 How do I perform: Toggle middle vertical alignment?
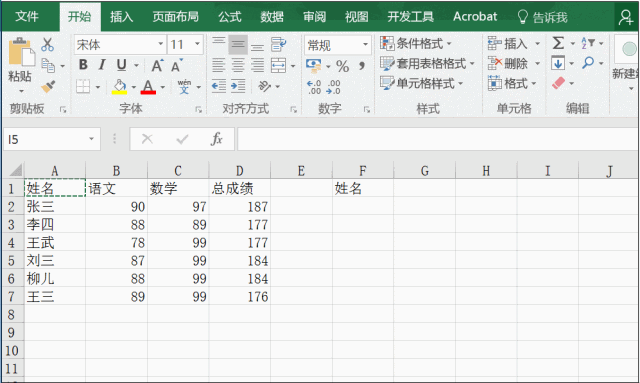[238, 45]
